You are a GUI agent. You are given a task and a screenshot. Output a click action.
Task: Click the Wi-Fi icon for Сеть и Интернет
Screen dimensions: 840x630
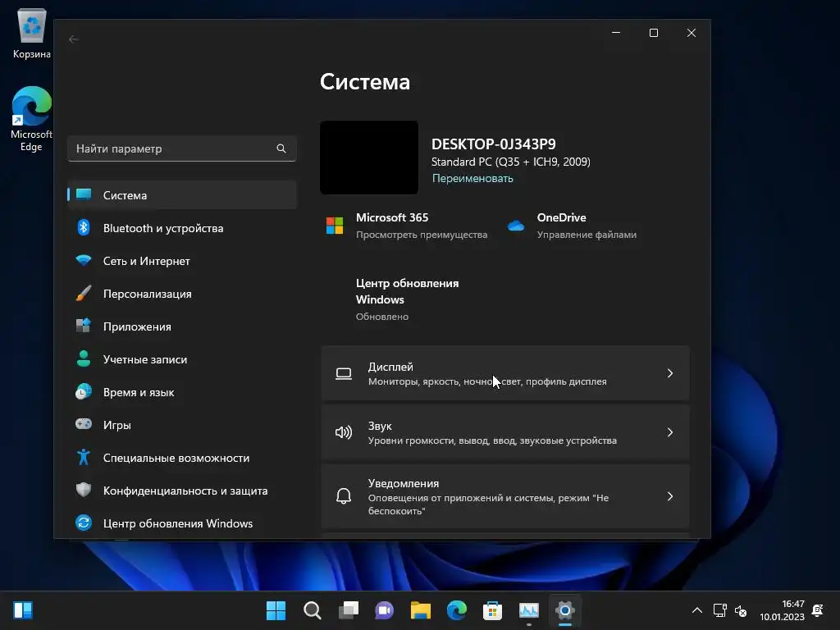click(x=84, y=261)
